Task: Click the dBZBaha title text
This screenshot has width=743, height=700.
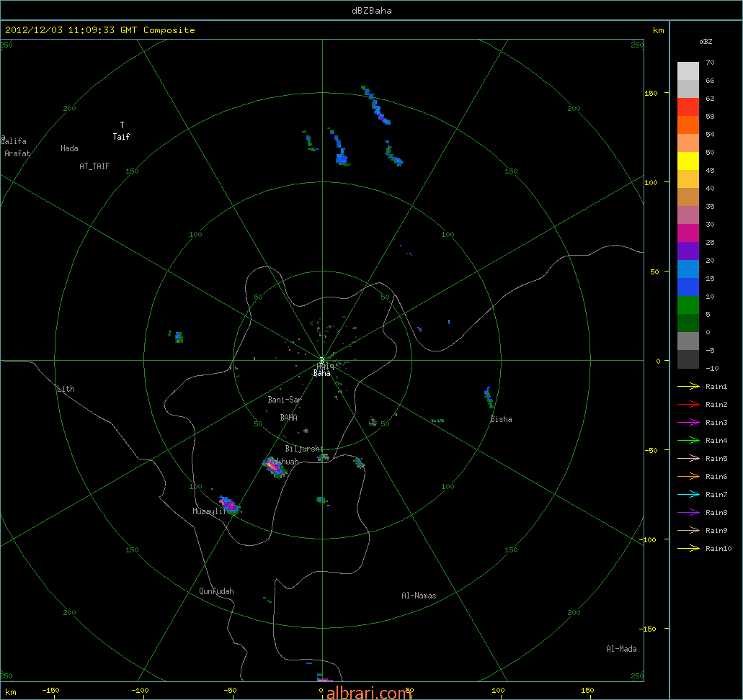Action: pyautogui.click(x=372, y=10)
